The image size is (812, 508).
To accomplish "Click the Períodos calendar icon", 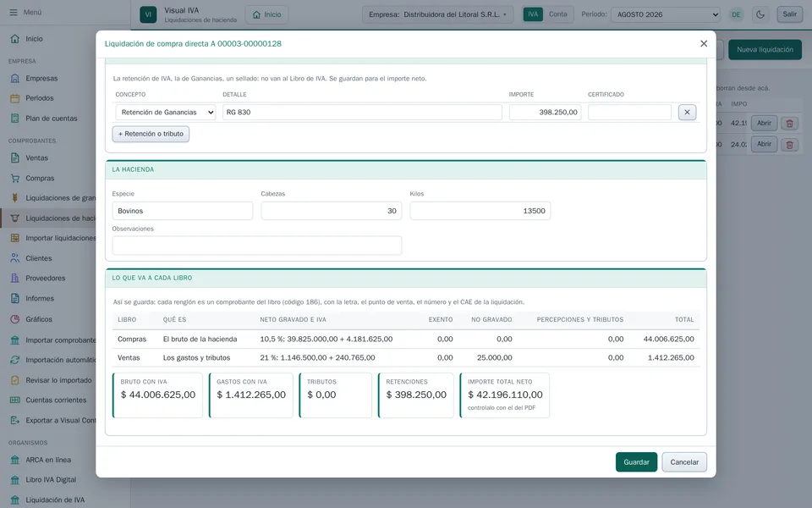I will click(x=15, y=98).
